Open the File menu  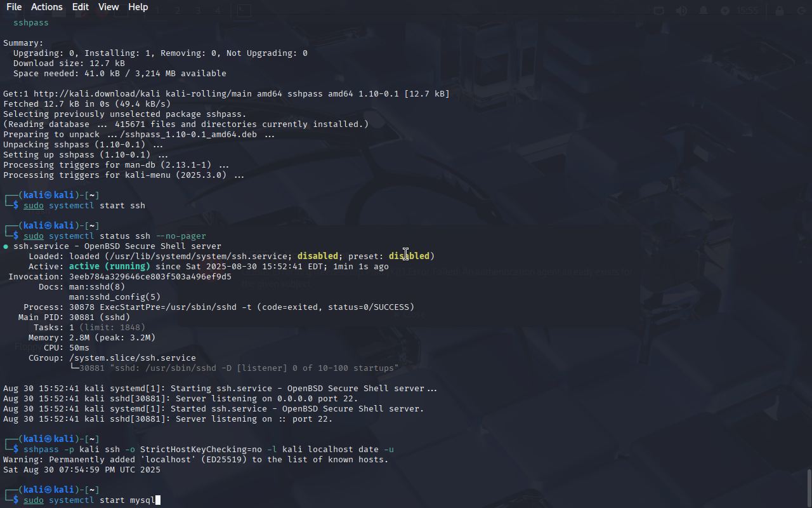tap(14, 7)
